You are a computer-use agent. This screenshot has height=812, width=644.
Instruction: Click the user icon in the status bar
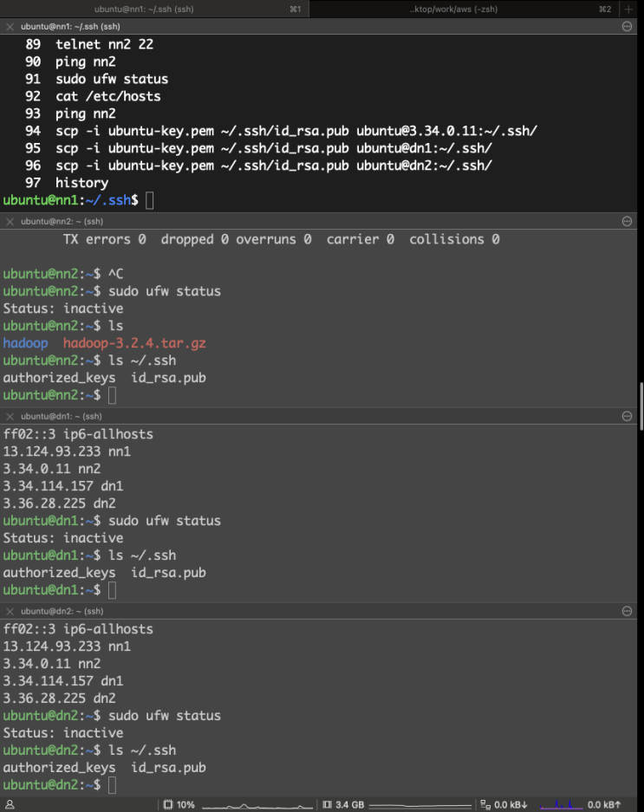point(10,805)
